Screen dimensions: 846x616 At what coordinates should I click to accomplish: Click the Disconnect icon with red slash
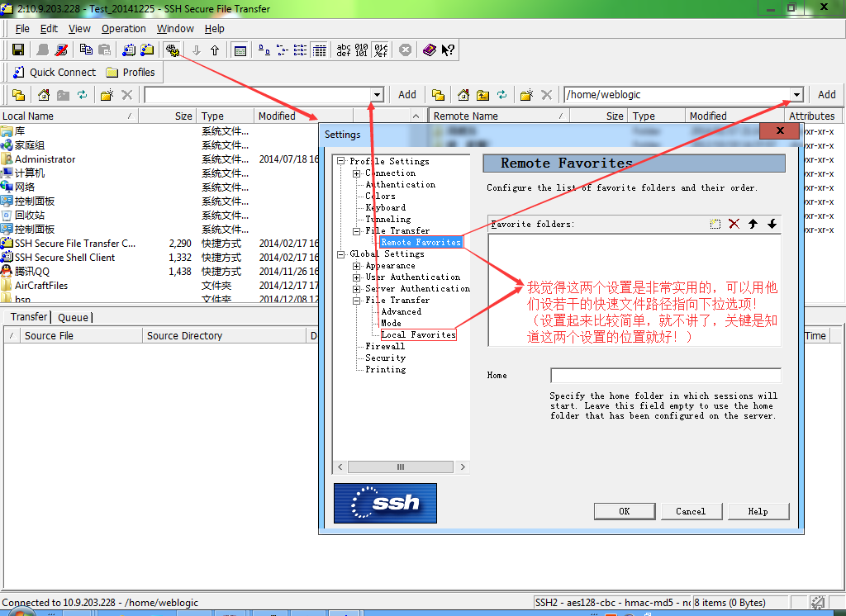[61, 50]
